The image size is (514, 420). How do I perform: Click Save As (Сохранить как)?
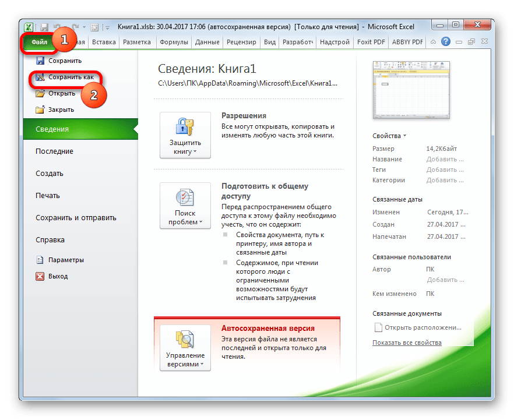[x=65, y=77]
